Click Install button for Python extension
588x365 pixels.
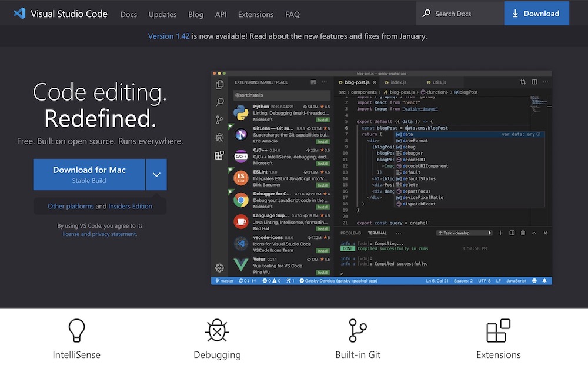click(322, 120)
